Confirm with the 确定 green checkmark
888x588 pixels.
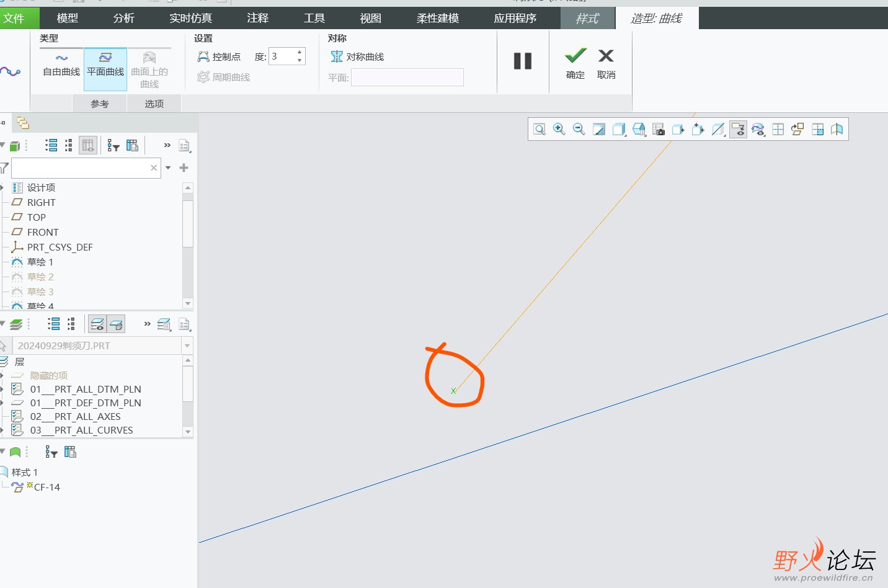(575, 63)
